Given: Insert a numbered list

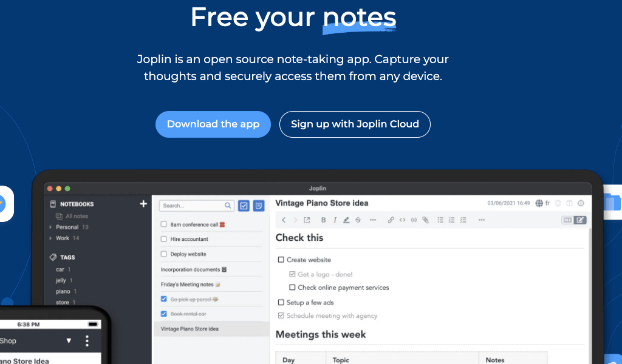Looking at the screenshot, I should pyautogui.click(x=451, y=220).
